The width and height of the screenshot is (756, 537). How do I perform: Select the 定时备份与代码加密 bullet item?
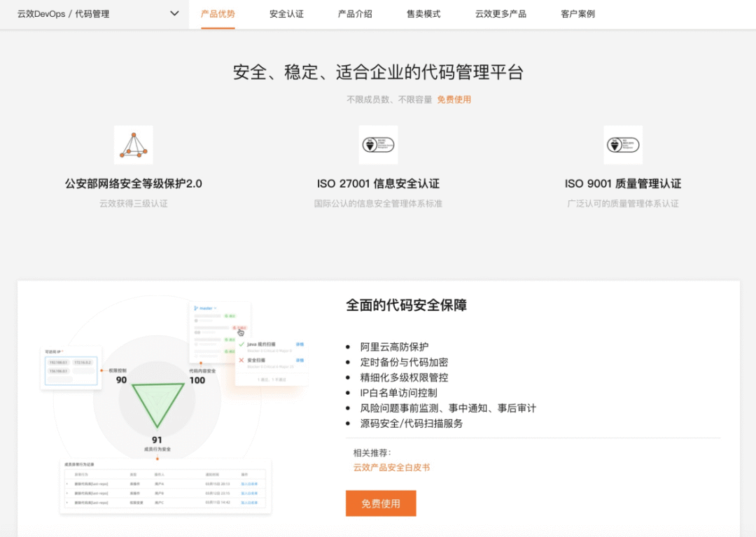point(404,362)
